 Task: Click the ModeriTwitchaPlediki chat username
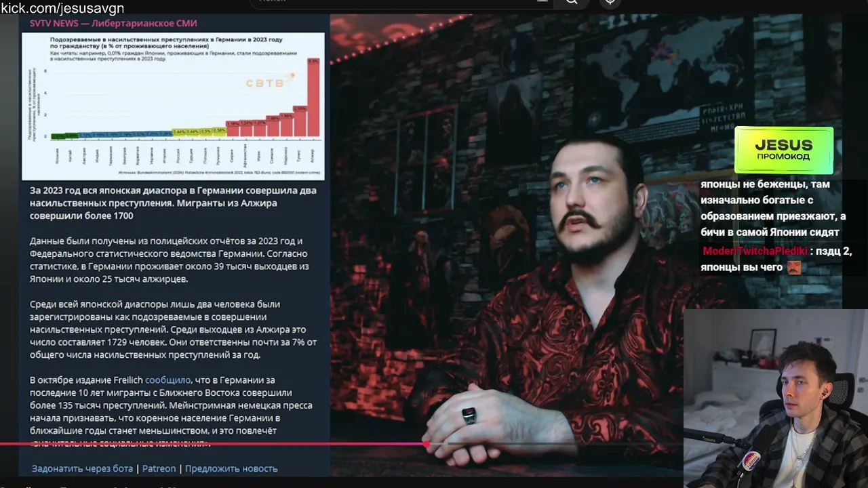tap(755, 251)
